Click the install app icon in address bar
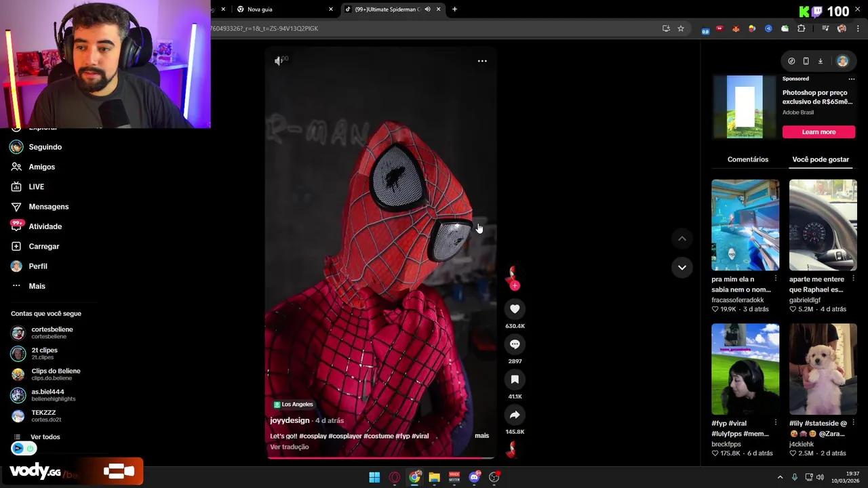 point(666,28)
